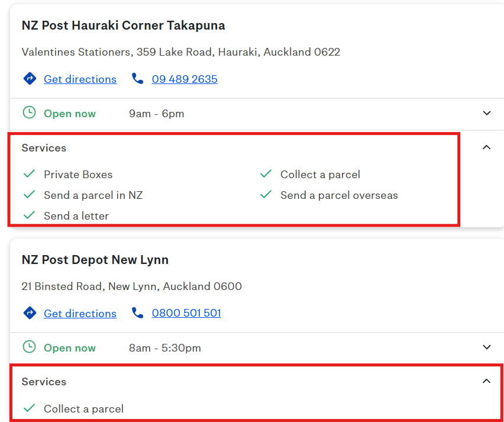The height and width of the screenshot is (422, 504).
Task: Click the address 21 Binsted Road, New Lynn
Action: (x=131, y=286)
